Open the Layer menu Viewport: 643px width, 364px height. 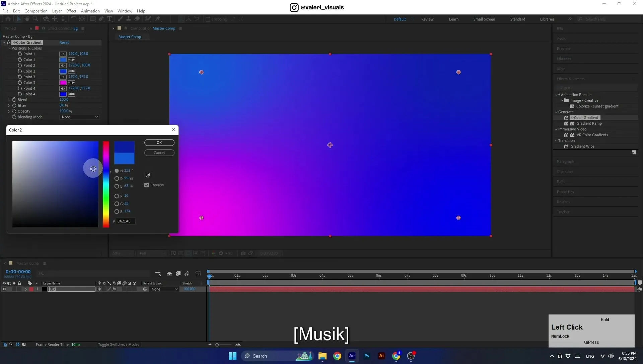pyautogui.click(x=57, y=11)
